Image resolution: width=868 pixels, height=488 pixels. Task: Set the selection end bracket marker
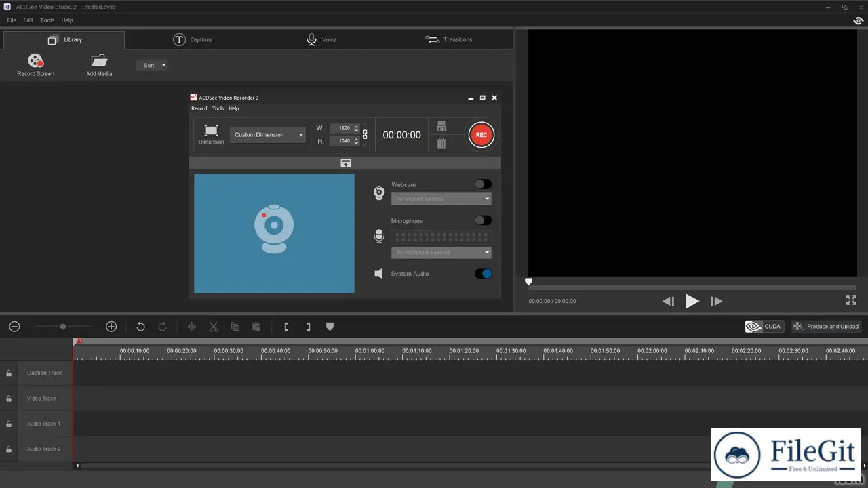coord(308,327)
